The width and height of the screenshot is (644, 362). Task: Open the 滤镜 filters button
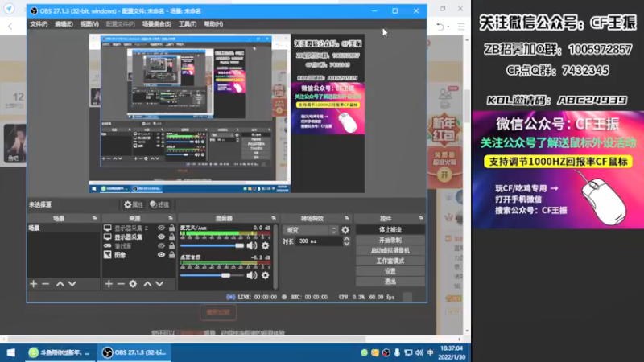[159, 204]
